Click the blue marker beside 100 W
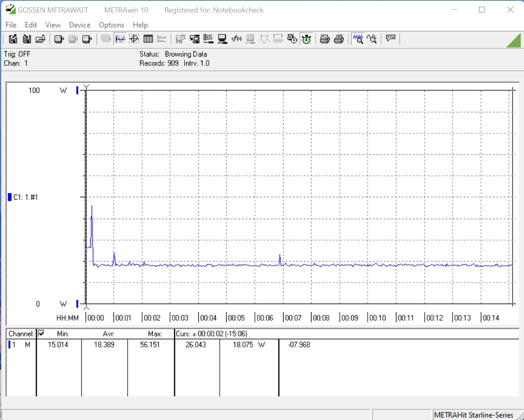This screenshot has width=524, height=420. point(77,90)
